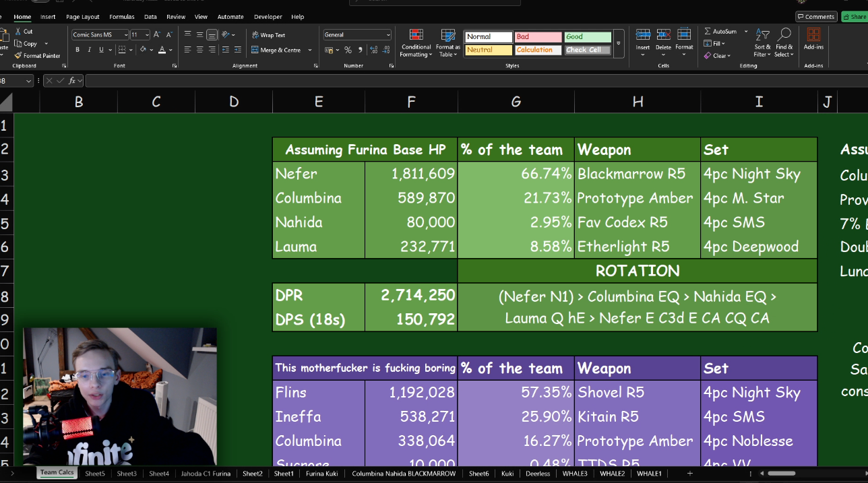Toggle Bold formatting

pos(77,50)
